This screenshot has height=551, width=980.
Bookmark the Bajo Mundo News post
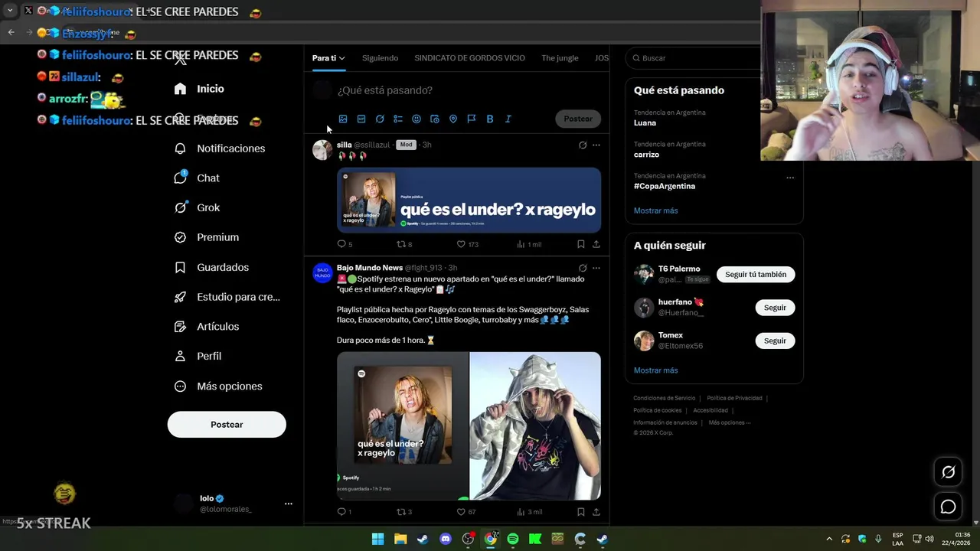[580, 512]
